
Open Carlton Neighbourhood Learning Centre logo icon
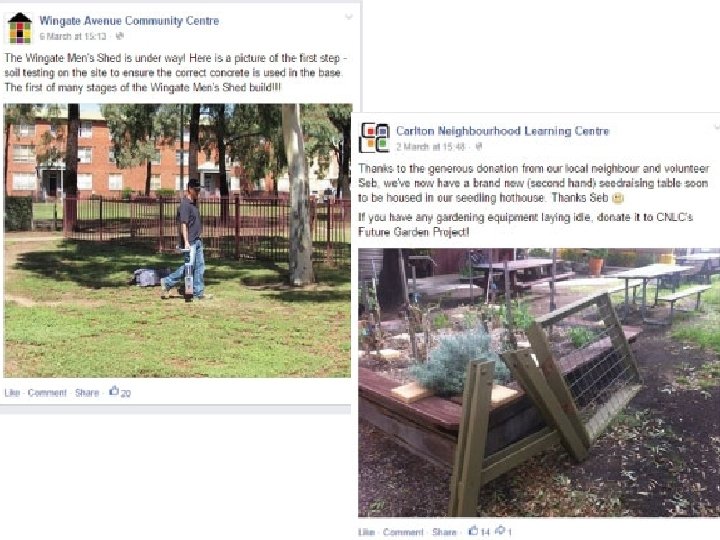pyautogui.click(x=374, y=138)
